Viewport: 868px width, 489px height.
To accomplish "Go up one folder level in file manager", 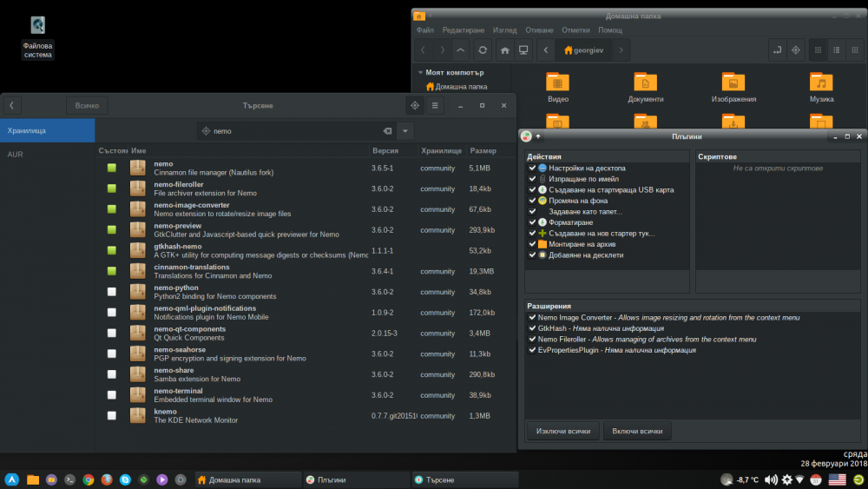I will click(x=461, y=50).
